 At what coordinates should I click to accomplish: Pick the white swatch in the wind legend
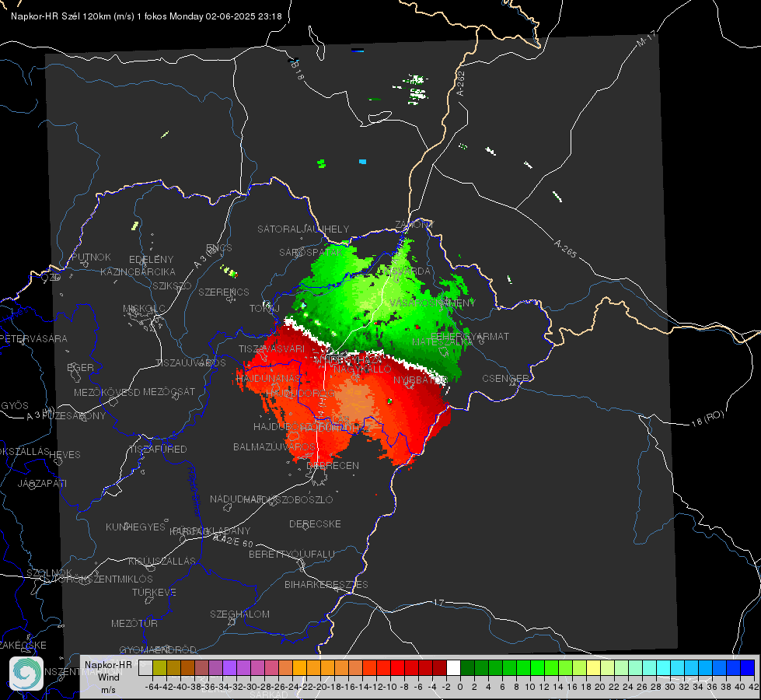pyautogui.click(x=453, y=668)
